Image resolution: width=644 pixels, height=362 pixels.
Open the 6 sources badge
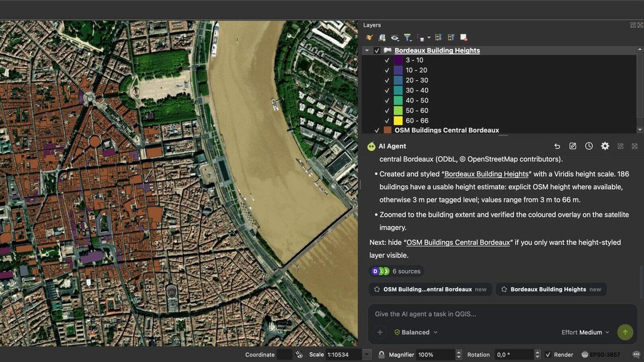[x=397, y=271]
